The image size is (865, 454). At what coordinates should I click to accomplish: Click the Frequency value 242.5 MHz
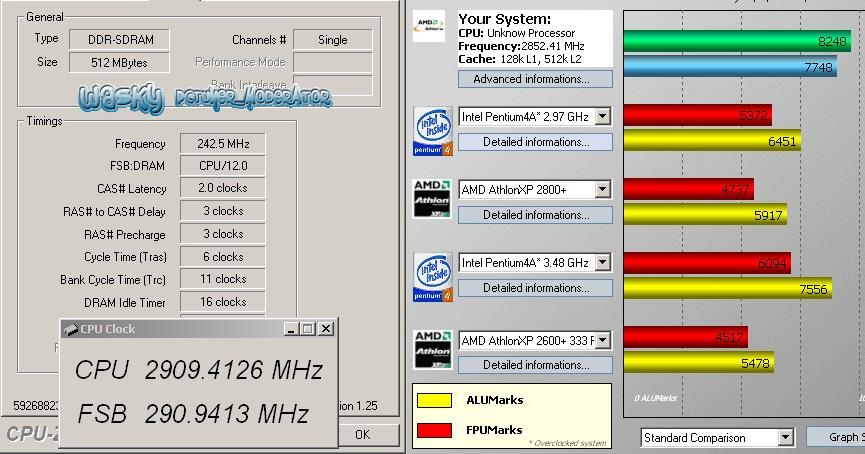pyautogui.click(x=223, y=143)
